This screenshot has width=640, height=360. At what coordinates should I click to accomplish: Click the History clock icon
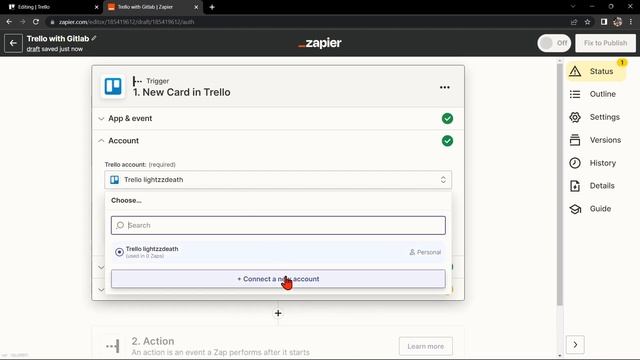(575, 163)
